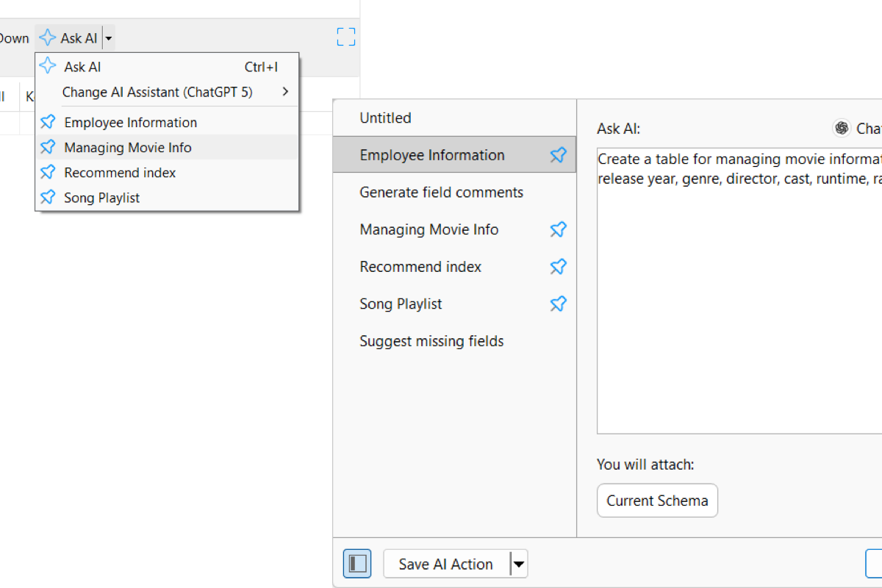The height and width of the screenshot is (588, 882).
Task: Unpin Employee Information in the action list
Action: pyautogui.click(x=559, y=155)
